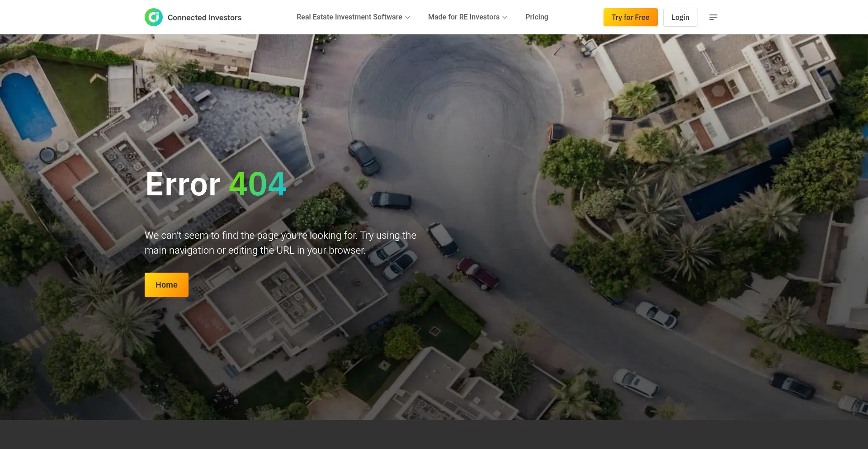
Task: Click the Connected Investors brand name text
Action: pyautogui.click(x=204, y=18)
